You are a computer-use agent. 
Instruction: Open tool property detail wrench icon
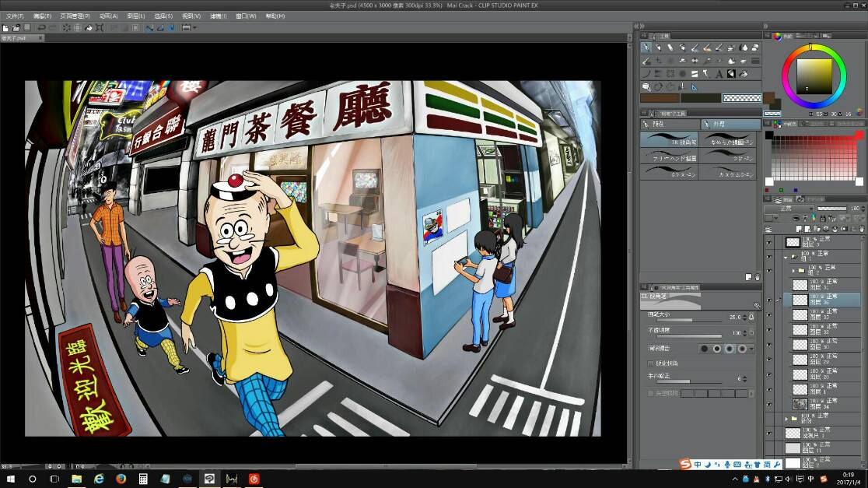pos(756,305)
